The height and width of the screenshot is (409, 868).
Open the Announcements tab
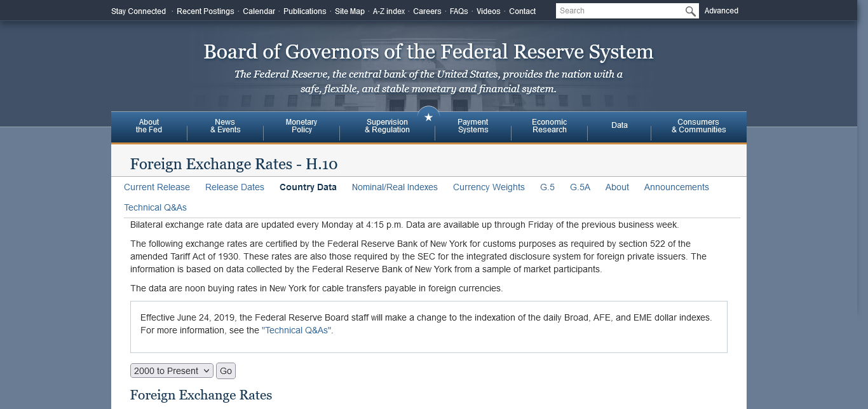pyautogui.click(x=676, y=187)
